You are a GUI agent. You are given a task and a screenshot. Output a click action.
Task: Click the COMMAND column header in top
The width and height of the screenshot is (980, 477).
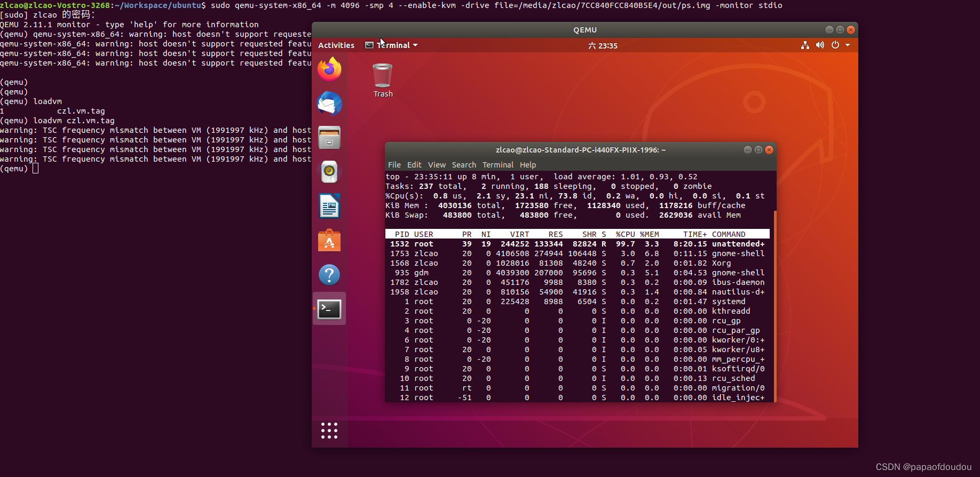729,234
